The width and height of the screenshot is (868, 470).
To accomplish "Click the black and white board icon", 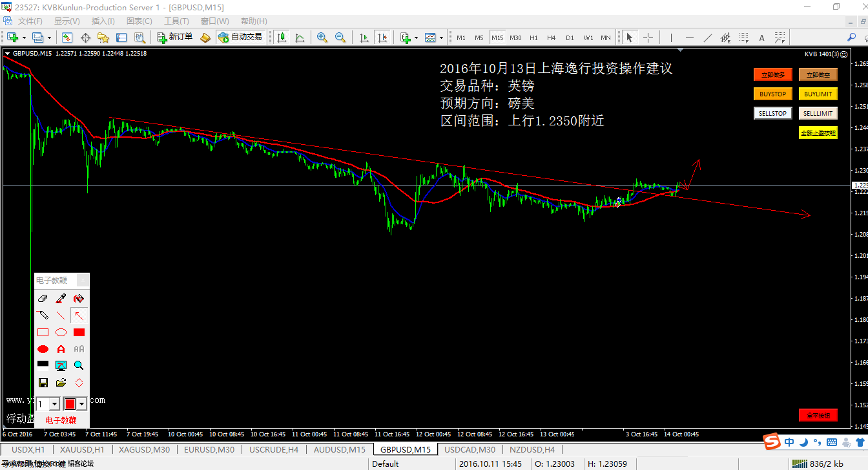I will (x=43, y=365).
